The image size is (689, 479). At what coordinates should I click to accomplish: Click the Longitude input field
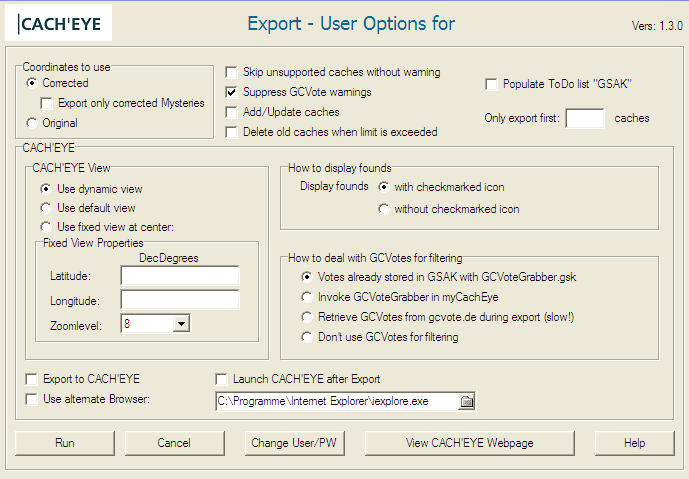coord(180,300)
